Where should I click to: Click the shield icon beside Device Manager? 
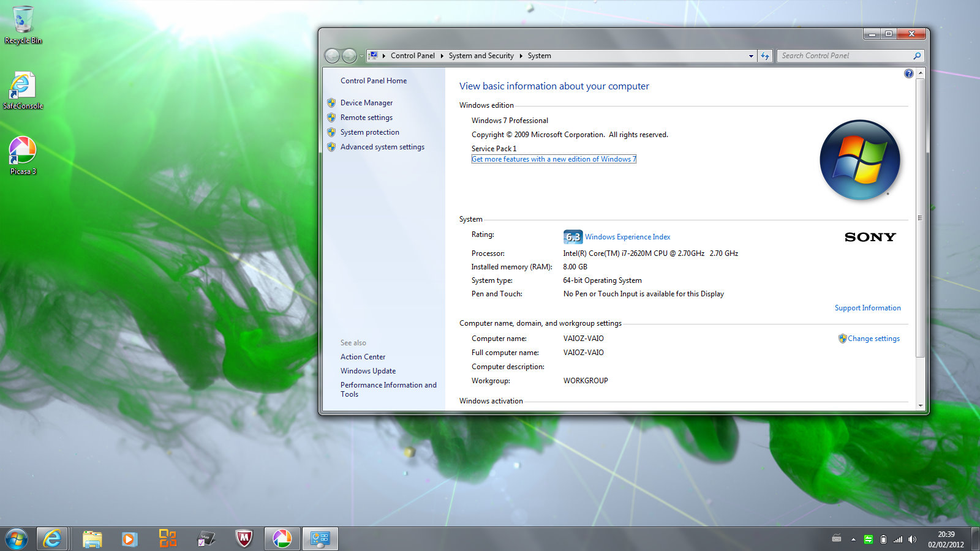click(331, 103)
